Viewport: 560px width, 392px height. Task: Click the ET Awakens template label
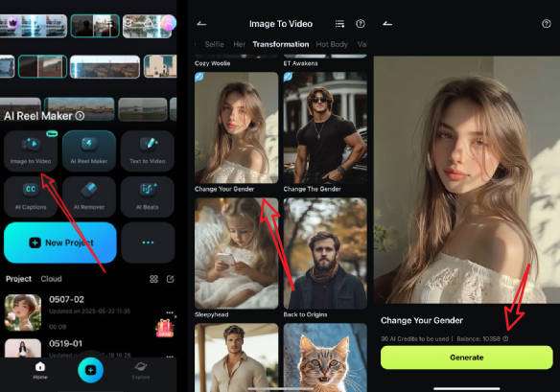click(x=300, y=63)
